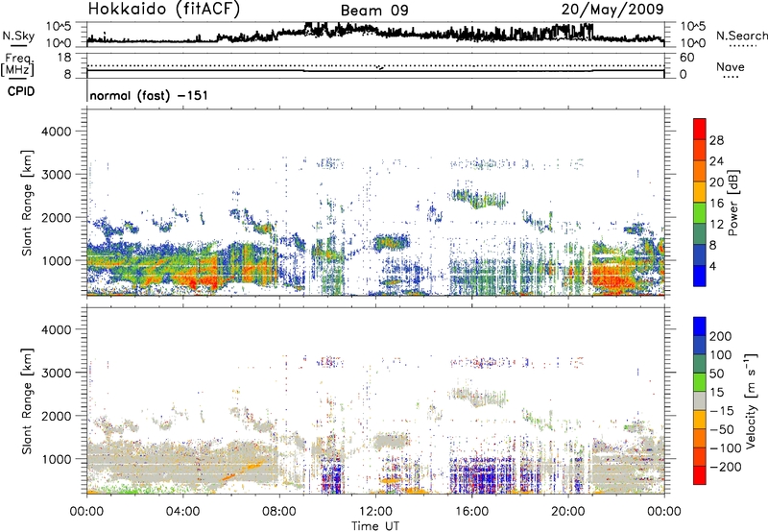Click the dotted line sample under Nave

[732, 78]
